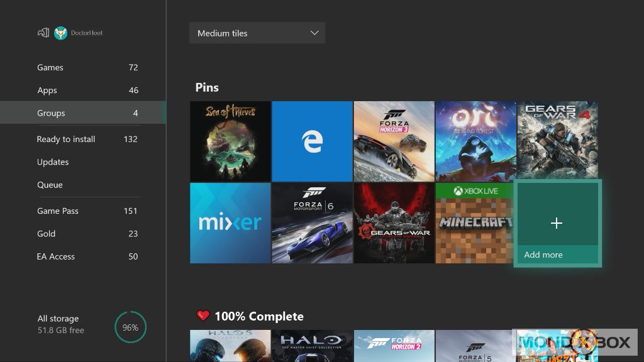The image size is (644, 362).
Task: Open the Forza Horizon 3 tile
Action: 394,141
